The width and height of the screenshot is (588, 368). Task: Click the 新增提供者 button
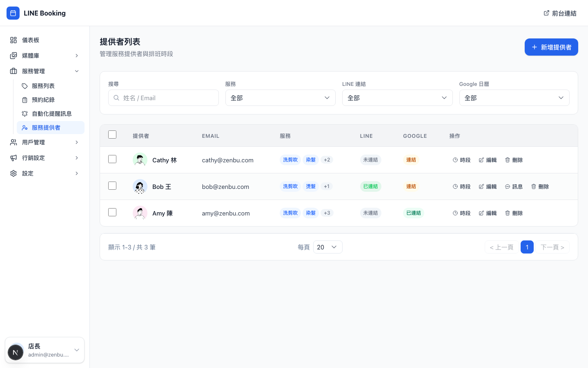pyautogui.click(x=551, y=47)
